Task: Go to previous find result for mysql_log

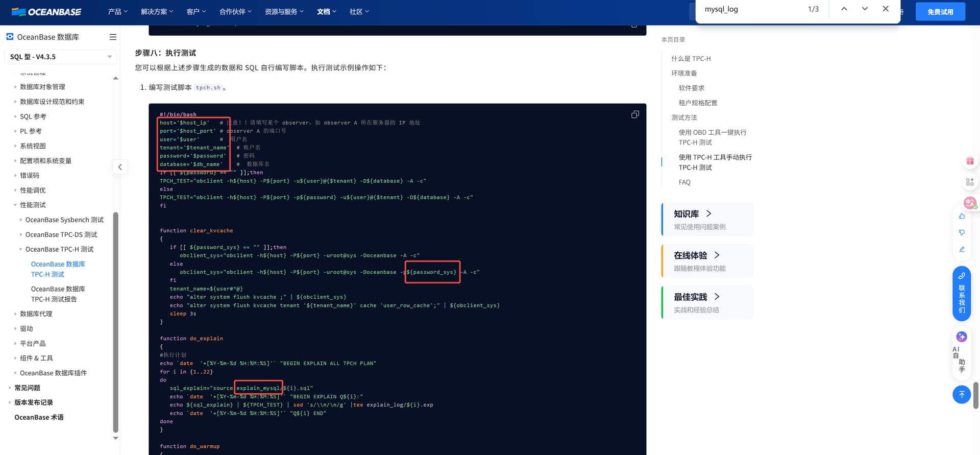Action: pyautogui.click(x=844, y=9)
